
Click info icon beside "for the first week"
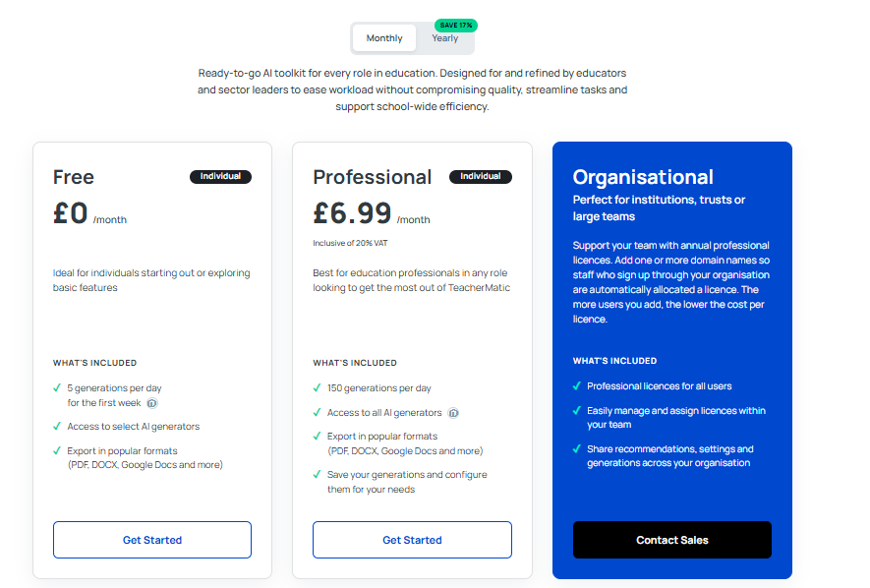click(152, 403)
